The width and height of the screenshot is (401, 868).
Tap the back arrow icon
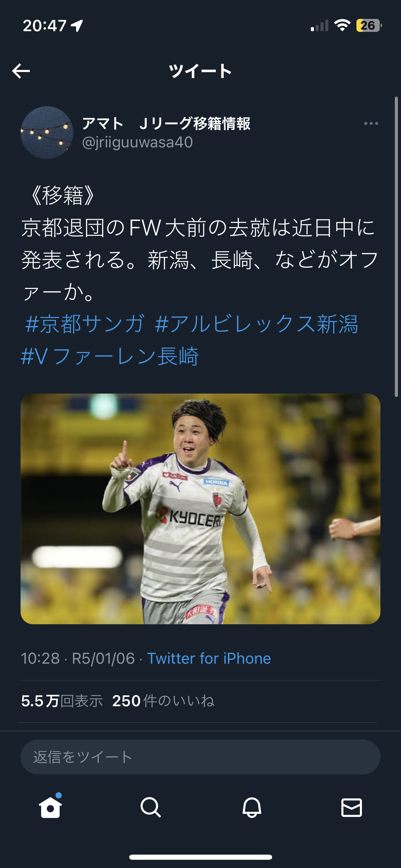pyautogui.click(x=21, y=71)
